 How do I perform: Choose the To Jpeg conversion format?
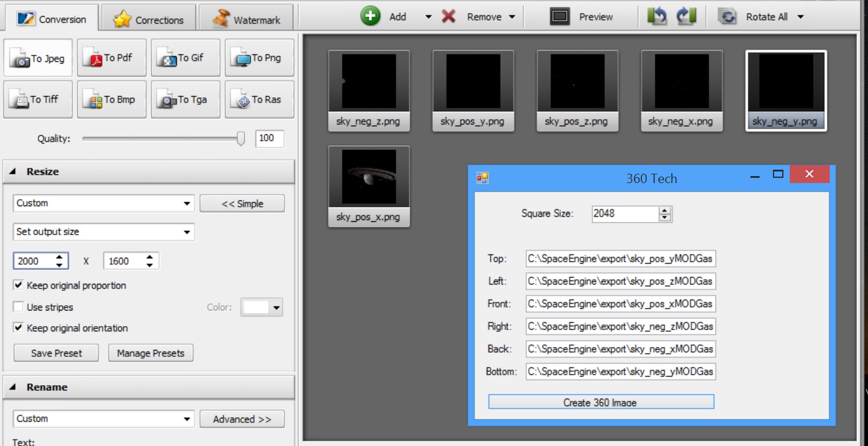38,58
